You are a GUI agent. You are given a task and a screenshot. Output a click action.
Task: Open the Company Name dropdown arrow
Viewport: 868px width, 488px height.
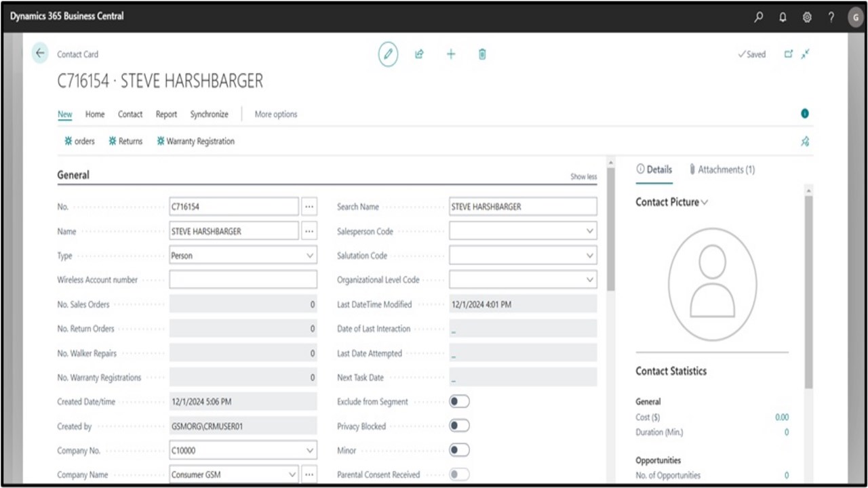point(292,474)
